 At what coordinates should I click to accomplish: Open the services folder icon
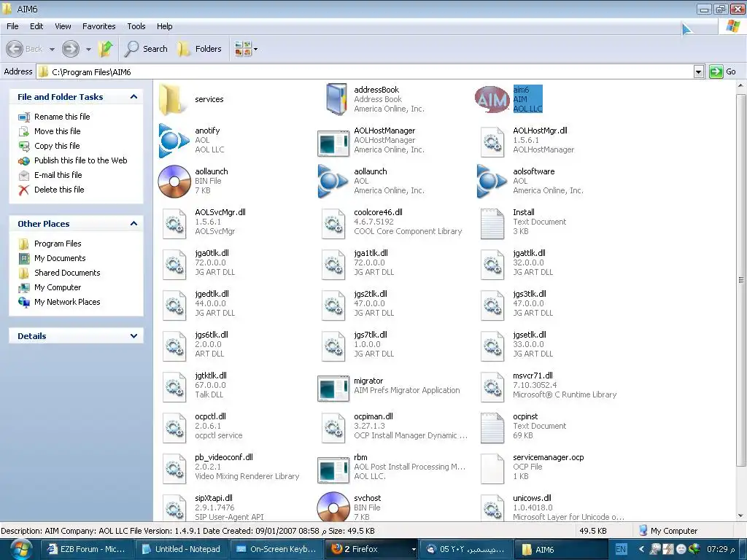tap(171, 99)
